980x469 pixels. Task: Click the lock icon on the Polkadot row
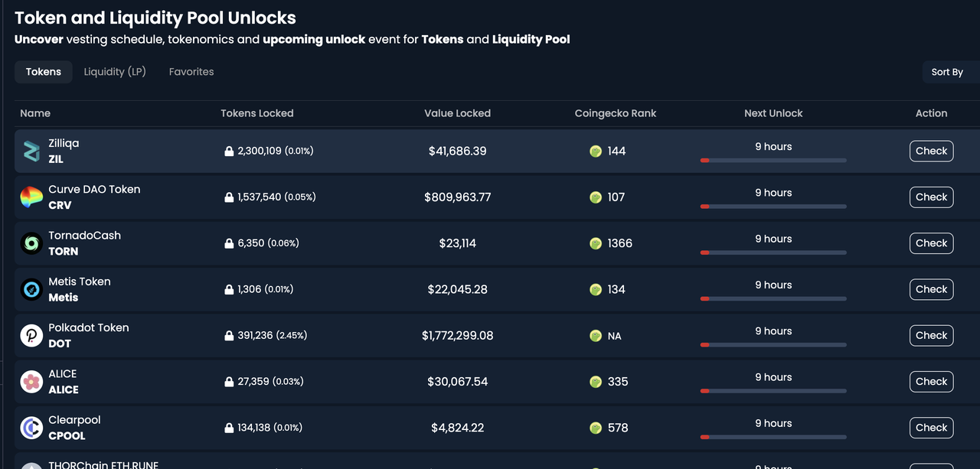click(x=229, y=335)
